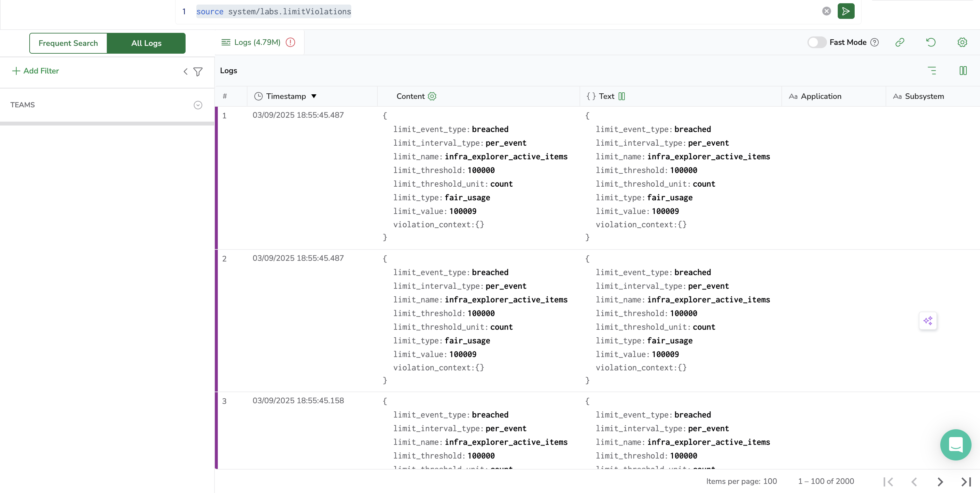Click Add Filter
The width and height of the screenshot is (980, 493).
pos(36,71)
